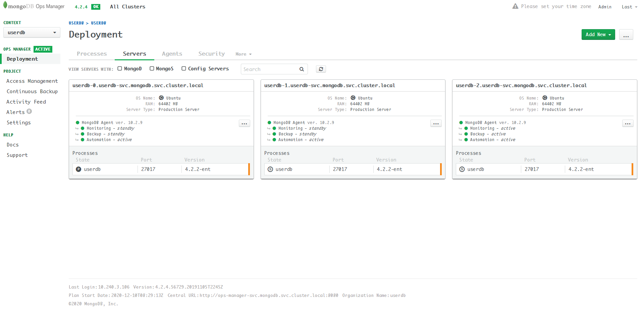This screenshot has height=314, width=644.
Task: Click the Admin link in header
Action: tap(605, 7)
